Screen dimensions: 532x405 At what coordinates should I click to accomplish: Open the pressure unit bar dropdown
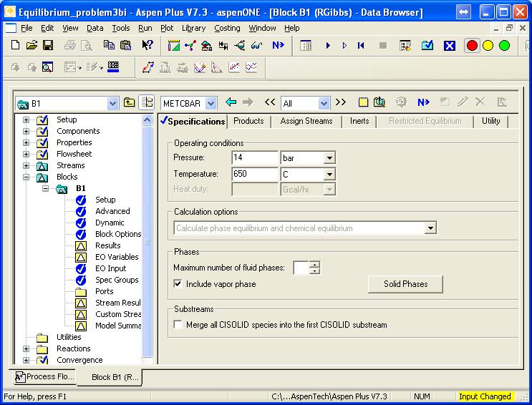329,157
